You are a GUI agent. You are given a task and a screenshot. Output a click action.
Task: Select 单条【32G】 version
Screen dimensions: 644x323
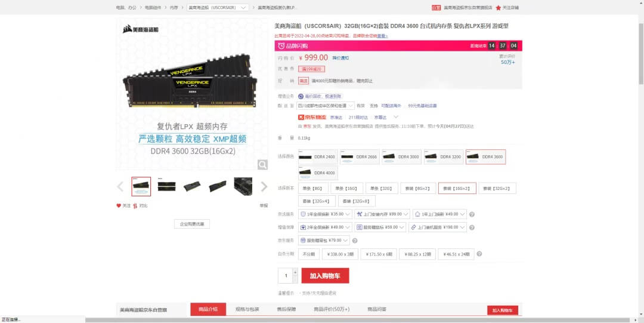click(382, 188)
